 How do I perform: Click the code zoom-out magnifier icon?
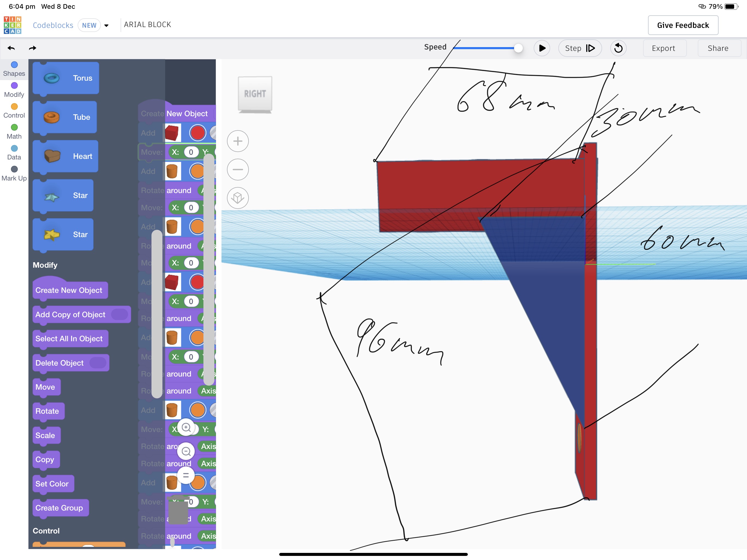pos(186,451)
